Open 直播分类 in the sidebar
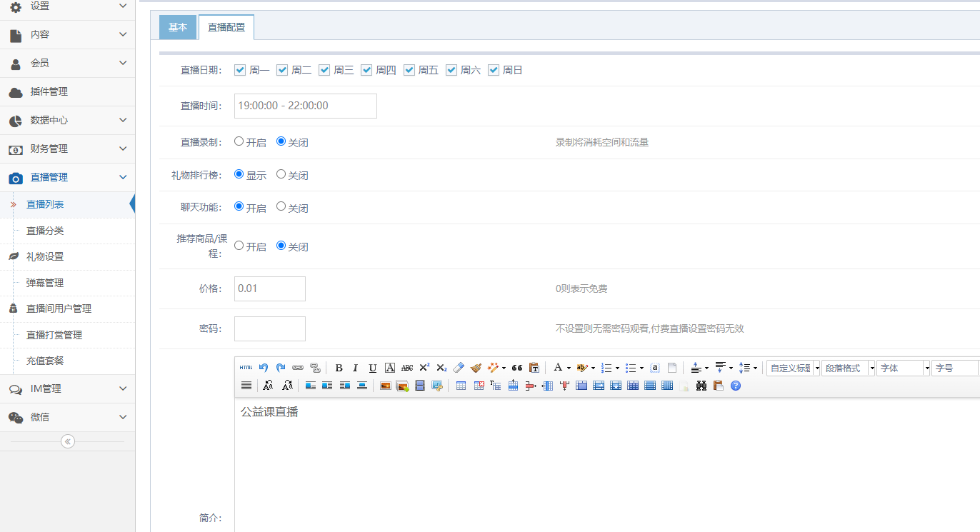 pos(45,231)
